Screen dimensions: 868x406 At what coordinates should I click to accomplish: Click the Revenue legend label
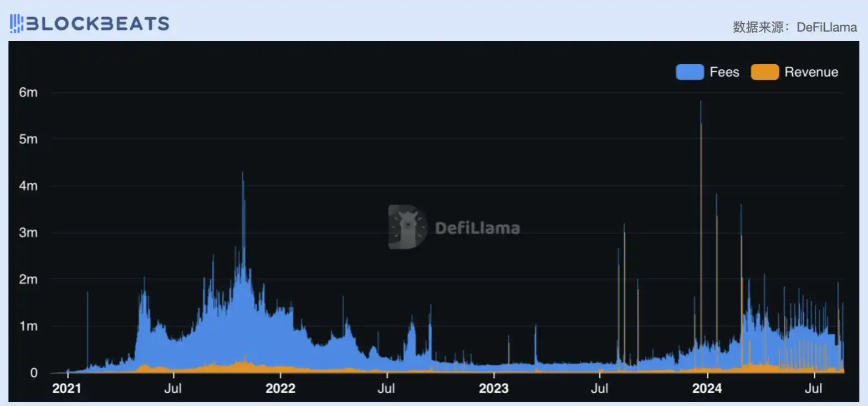[x=811, y=72]
